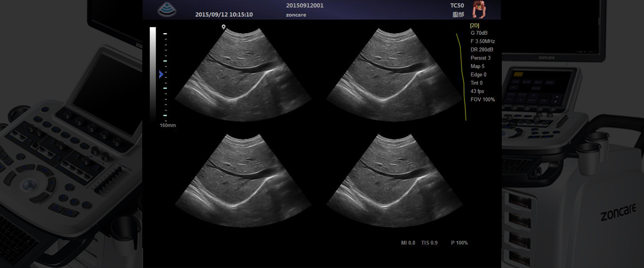
Task: Click the Map 5 parameter
Action: click(477, 66)
